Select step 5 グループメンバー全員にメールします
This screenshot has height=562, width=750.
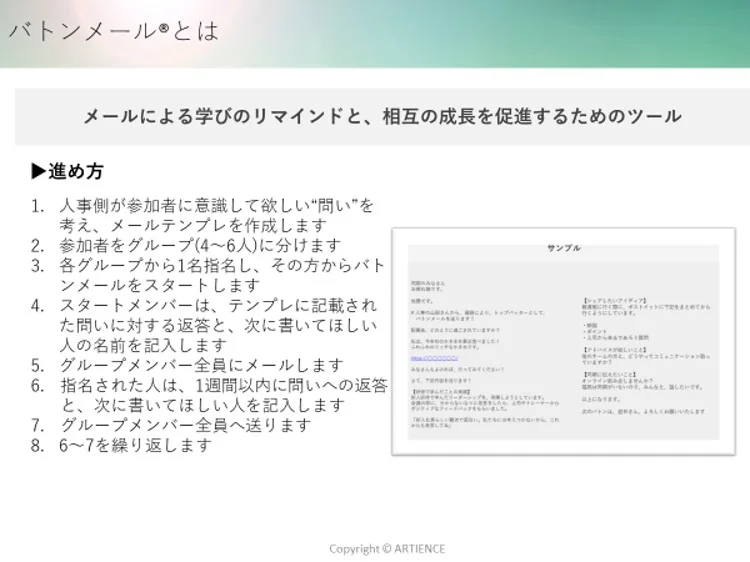(201, 365)
